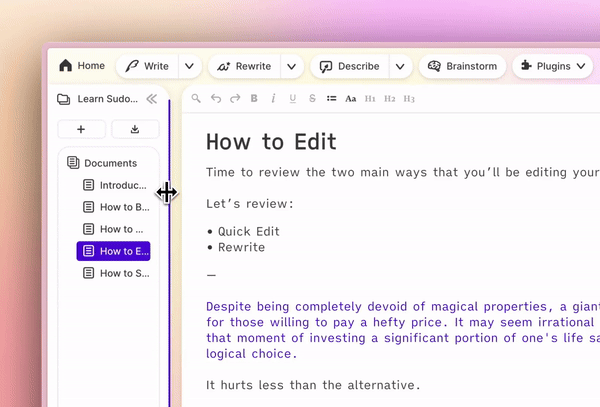Collapse the sidebar with double chevron
Image resolution: width=600 pixels, height=407 pixels.
click(151, 99)
